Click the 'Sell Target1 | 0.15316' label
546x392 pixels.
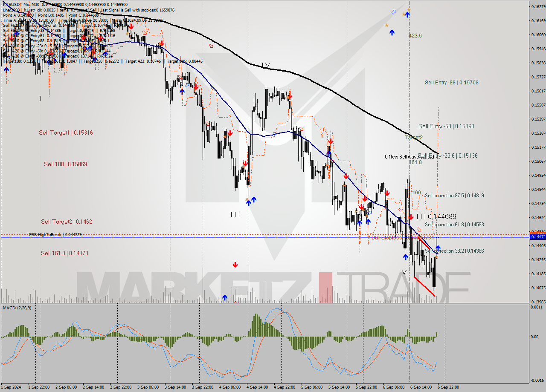[66, 133]
